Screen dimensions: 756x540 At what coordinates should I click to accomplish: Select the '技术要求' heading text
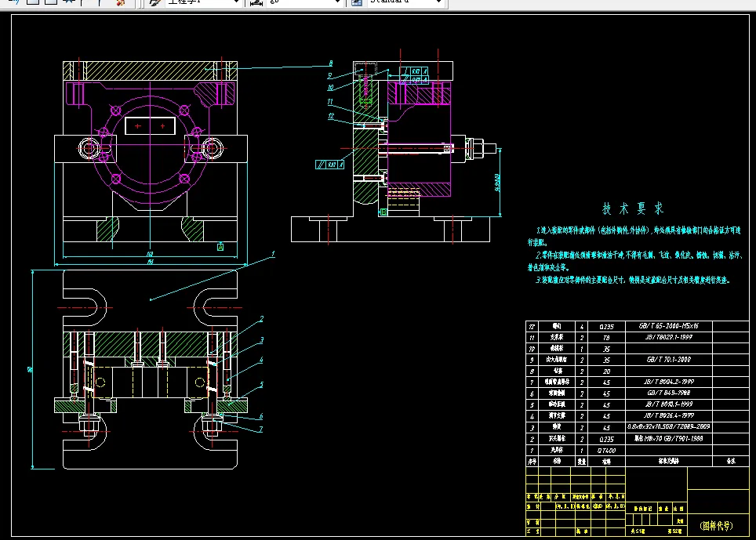pyautogui.click(x=633, y=208)
